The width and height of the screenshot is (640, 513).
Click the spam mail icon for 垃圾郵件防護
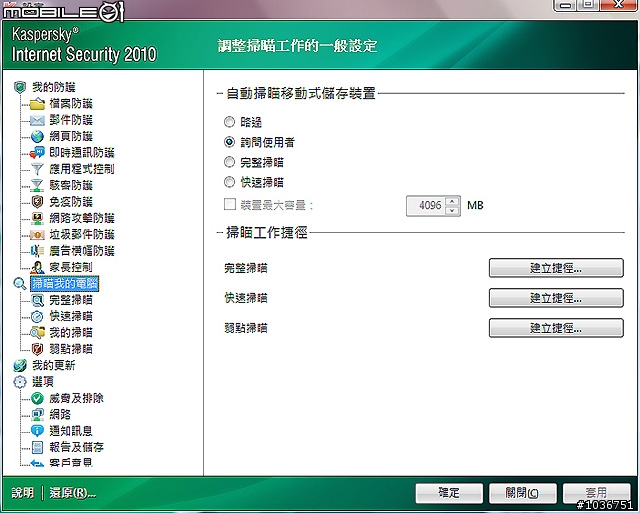[37, 235]
